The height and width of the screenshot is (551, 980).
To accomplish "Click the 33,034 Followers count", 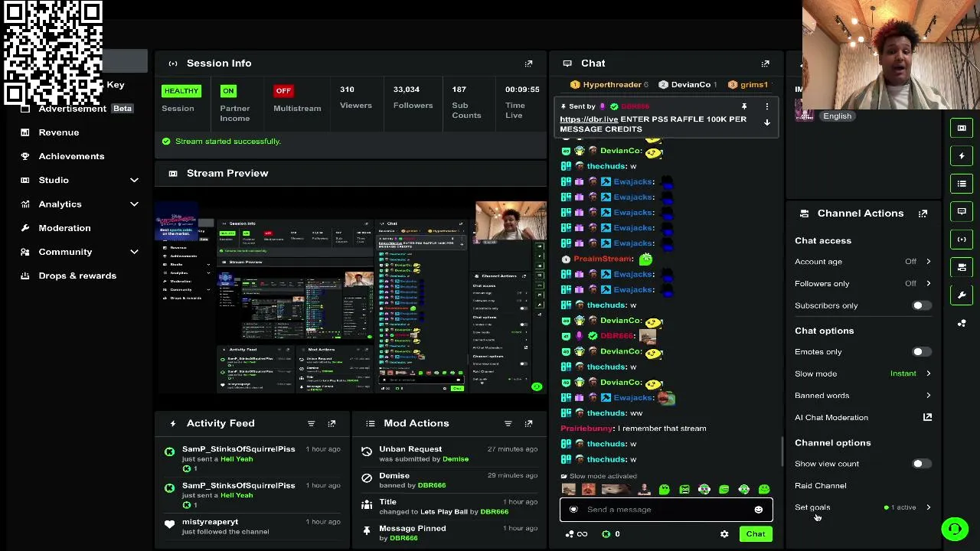I will point(406,90).
